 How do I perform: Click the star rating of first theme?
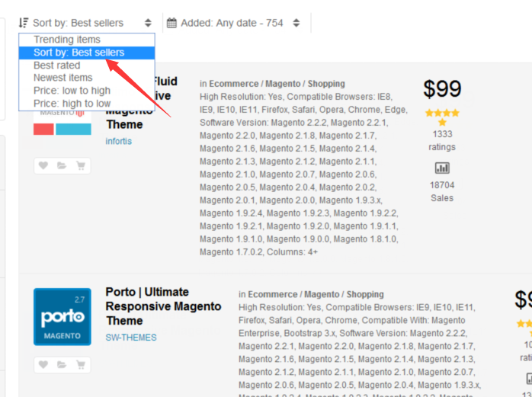pos(442,117)
